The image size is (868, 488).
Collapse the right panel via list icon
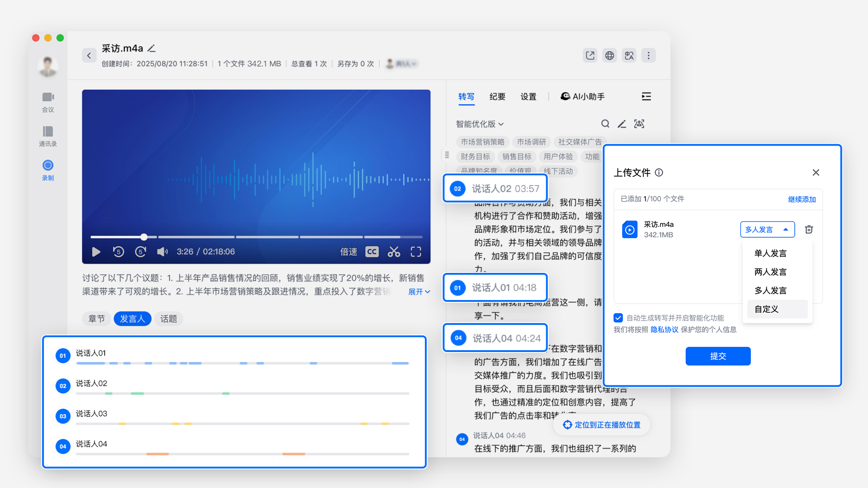click(x=646, y=96)
